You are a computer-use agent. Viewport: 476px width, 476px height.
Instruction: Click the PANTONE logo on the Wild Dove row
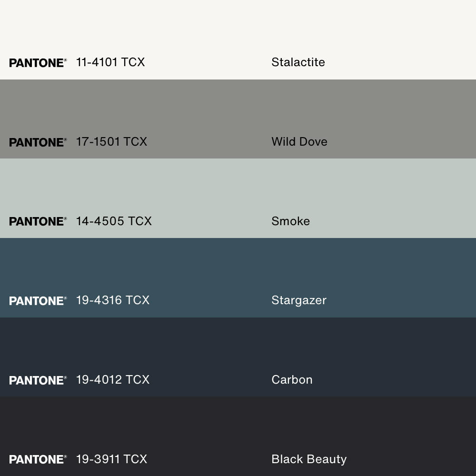pyautogui.click(x=38, y=142)
